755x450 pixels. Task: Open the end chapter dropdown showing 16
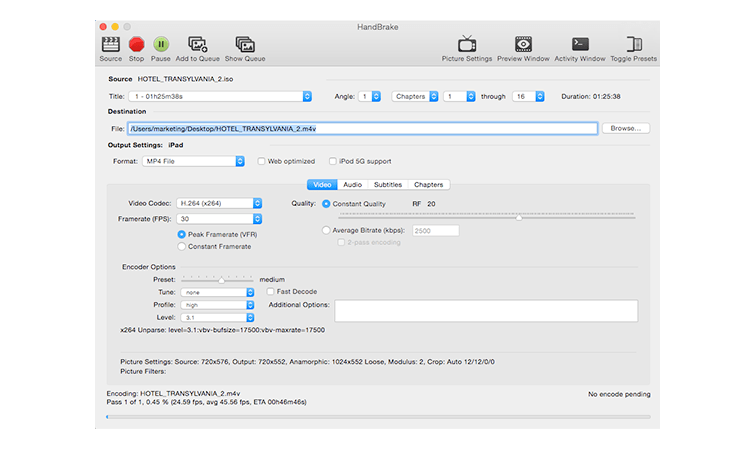[528, 96]
